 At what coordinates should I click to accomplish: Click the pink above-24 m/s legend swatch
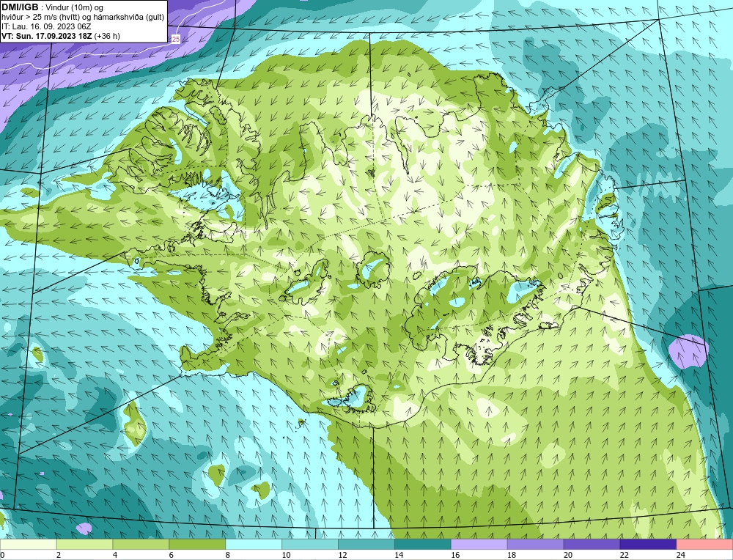[705, 544]
